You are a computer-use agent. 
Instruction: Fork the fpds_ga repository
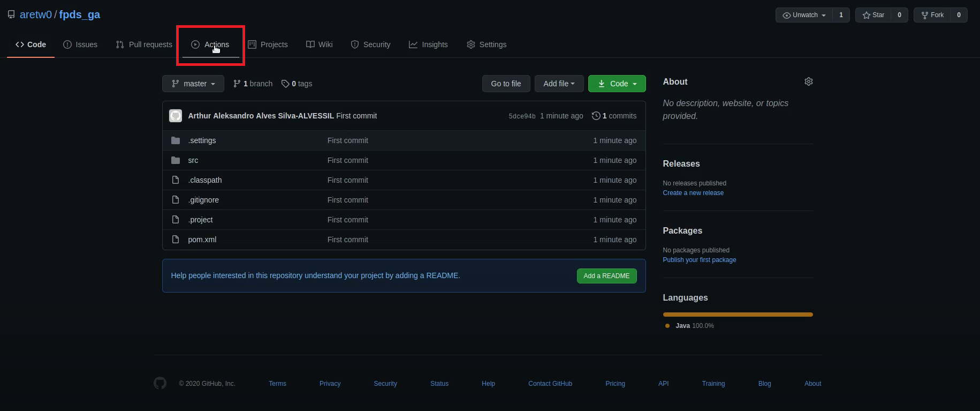click(932, 15)
